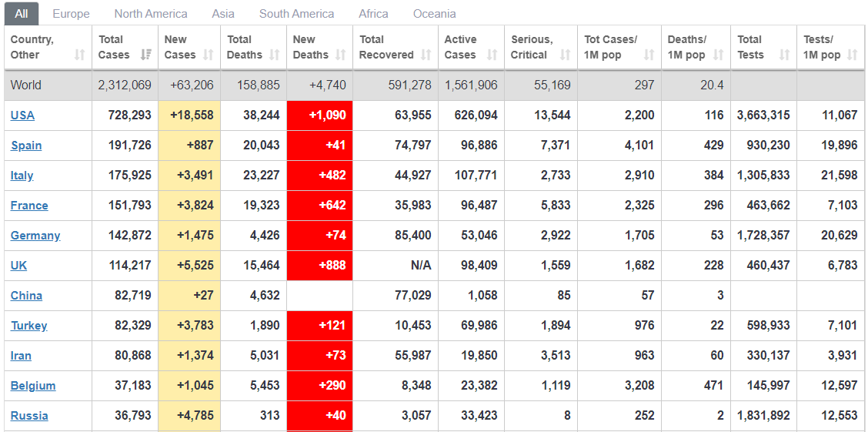Show the Oceania tab
This screenshot has width=868, height=432.
434,14
